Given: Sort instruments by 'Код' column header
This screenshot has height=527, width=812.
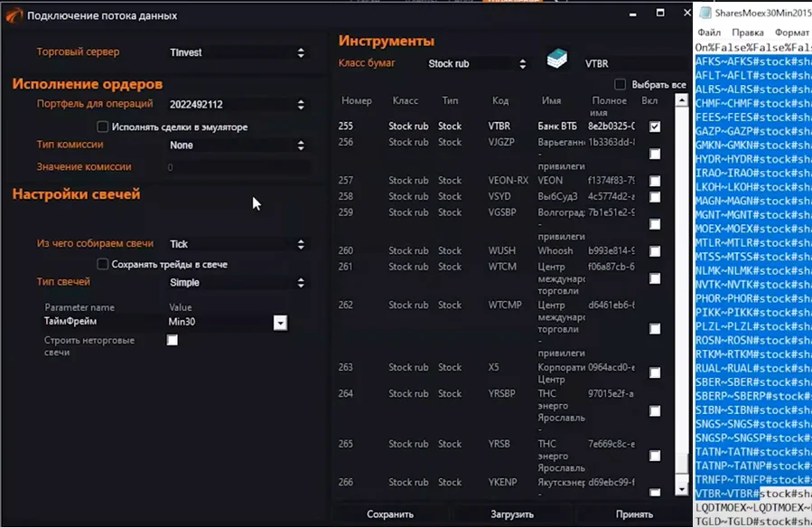Looking at the screenshot, I should pyautogui.click(x=500, y=100).
